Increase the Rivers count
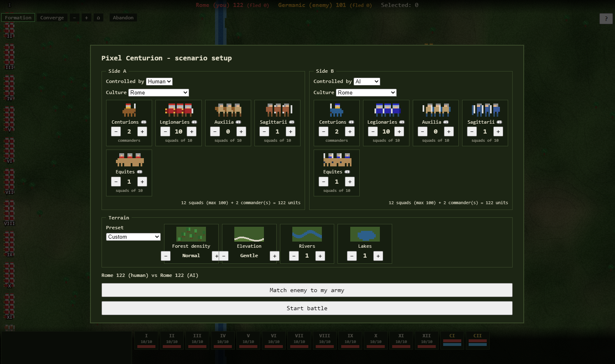 click(x=320, y=256)
